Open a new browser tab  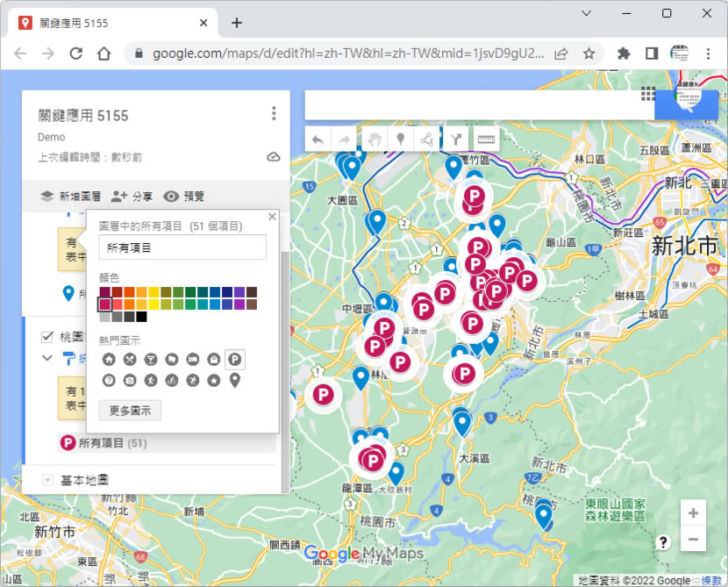[236, 23]
